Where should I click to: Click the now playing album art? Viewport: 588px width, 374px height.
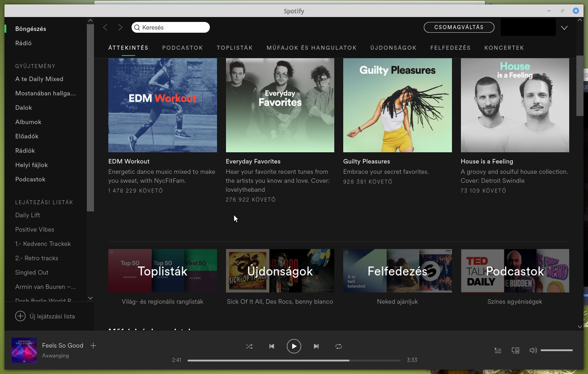24,350
